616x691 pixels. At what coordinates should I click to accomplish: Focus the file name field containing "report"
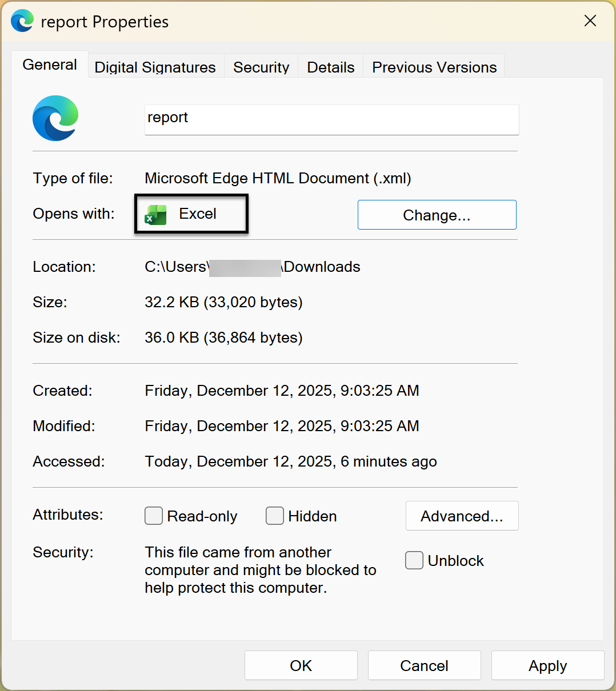[x=331, y=118]
